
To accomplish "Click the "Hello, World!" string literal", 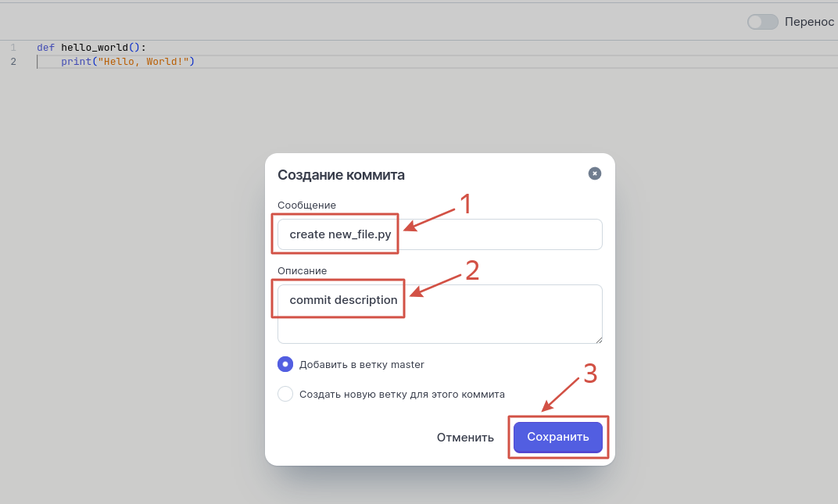I will tap(143, 62).
